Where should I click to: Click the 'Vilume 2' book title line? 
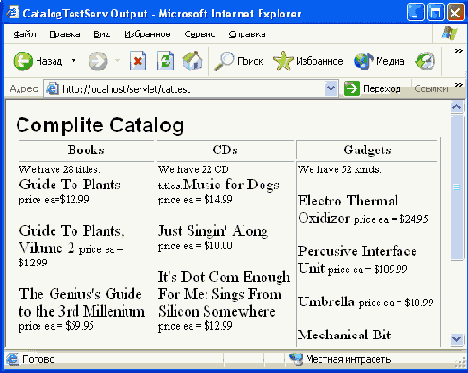46,248
